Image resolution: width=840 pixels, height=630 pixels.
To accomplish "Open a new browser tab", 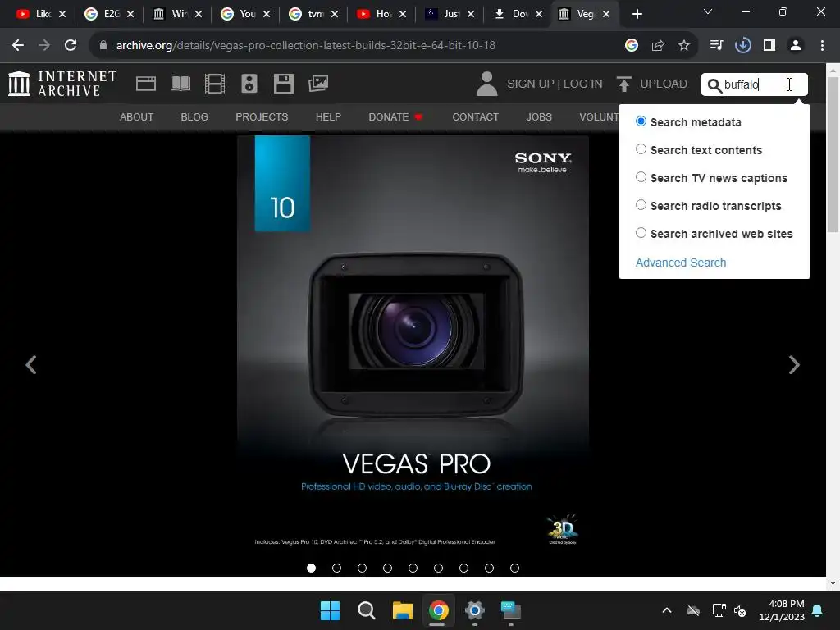I will 637,14.
